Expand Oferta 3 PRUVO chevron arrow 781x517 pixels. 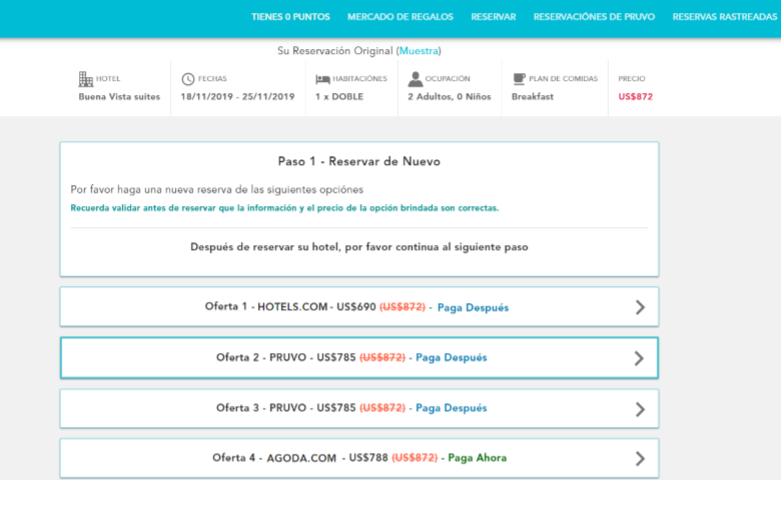click(x=640, y=409)
